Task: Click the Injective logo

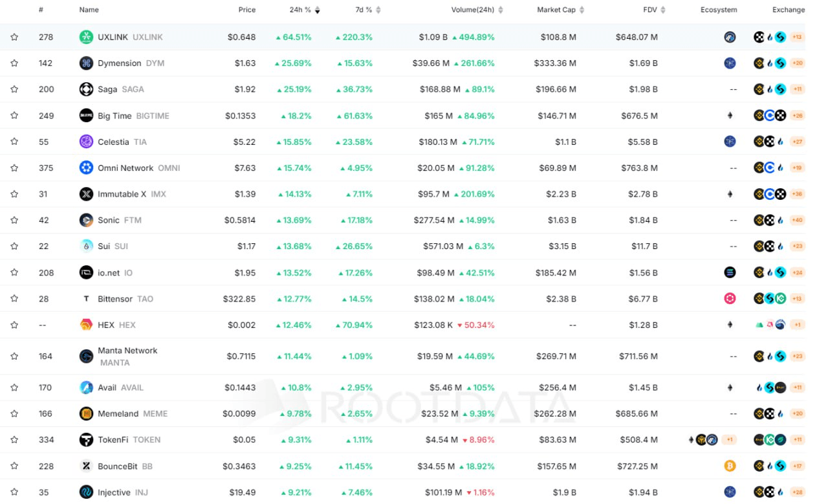Action: point(86,492)
